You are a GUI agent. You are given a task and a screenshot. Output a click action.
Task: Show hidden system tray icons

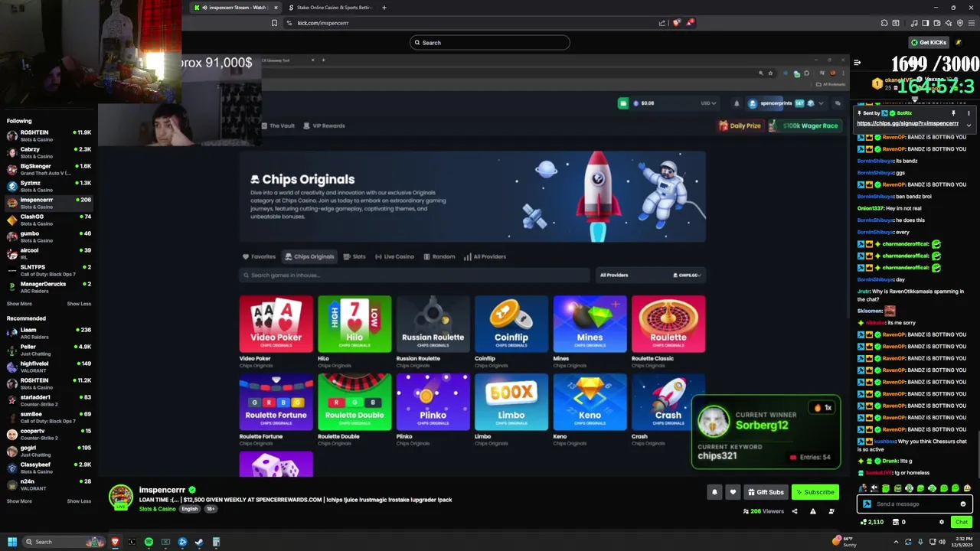896,542
